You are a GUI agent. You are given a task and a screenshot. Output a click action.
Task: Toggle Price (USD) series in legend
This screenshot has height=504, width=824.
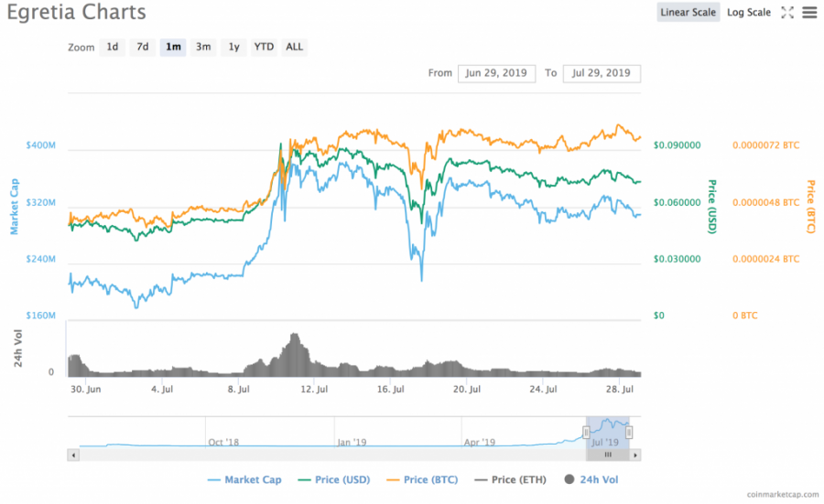pyautogui.click(x=333, y=479)
